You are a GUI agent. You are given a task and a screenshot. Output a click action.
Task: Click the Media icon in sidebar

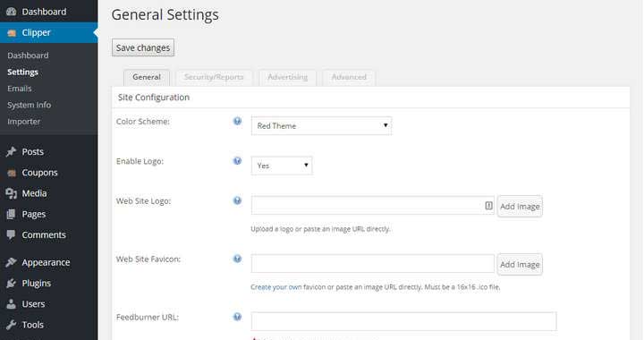click(x=11, y=193)
